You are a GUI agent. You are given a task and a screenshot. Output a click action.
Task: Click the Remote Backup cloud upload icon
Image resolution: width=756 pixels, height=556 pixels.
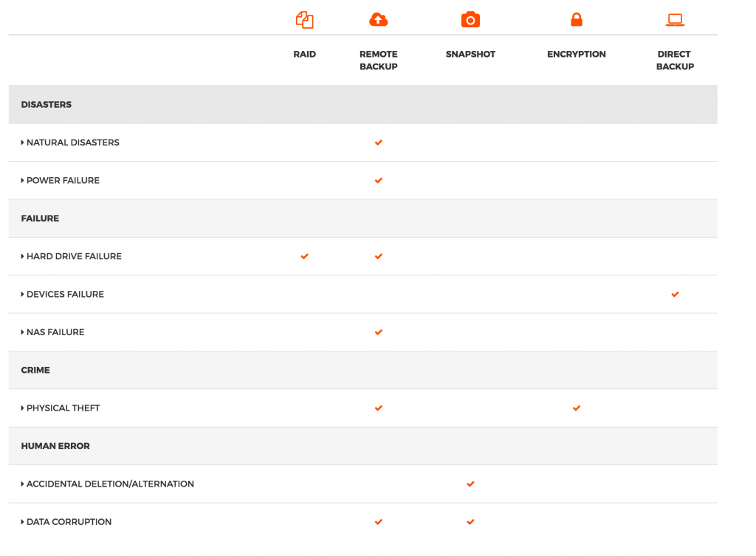(378, 20)
